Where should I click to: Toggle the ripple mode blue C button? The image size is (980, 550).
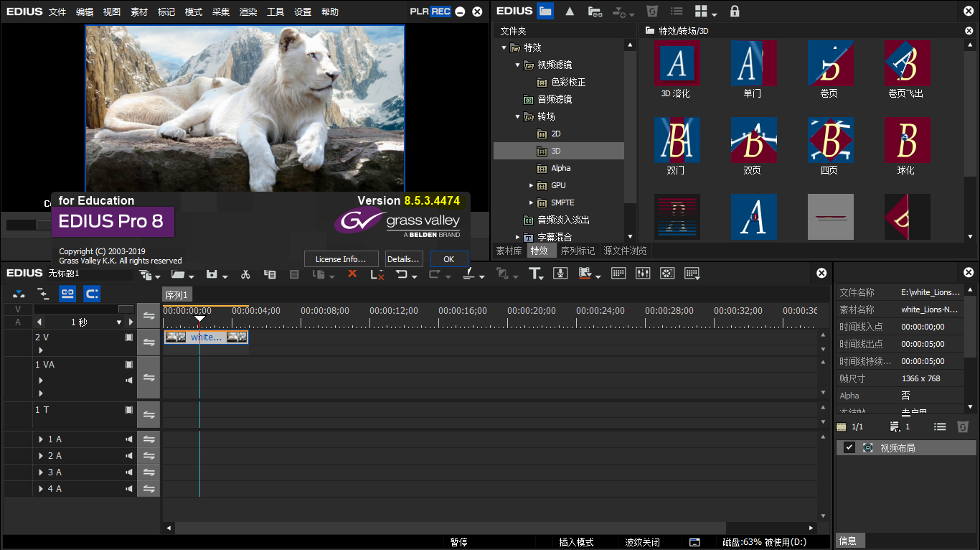tap(91, 293)
